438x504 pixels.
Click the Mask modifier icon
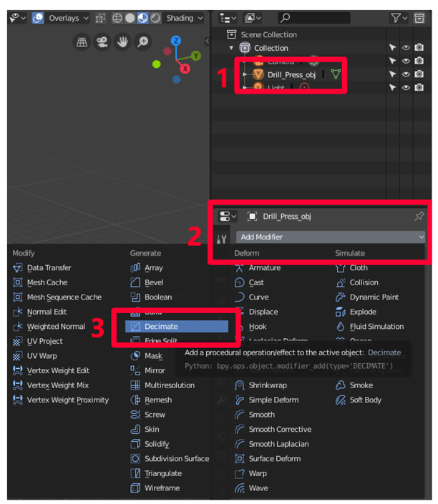[135, 356]
